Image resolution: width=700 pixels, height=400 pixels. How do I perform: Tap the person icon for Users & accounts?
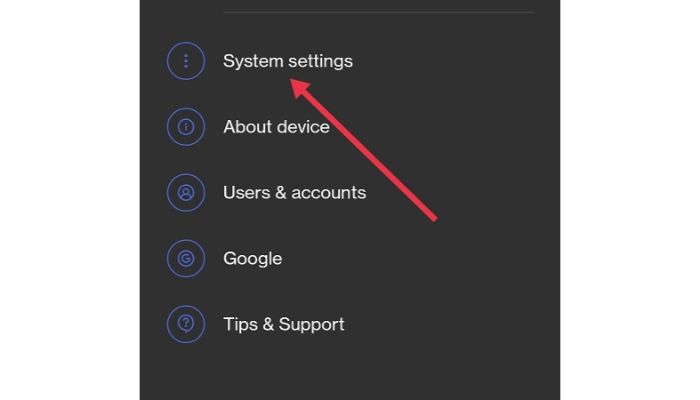coord(186,192)
